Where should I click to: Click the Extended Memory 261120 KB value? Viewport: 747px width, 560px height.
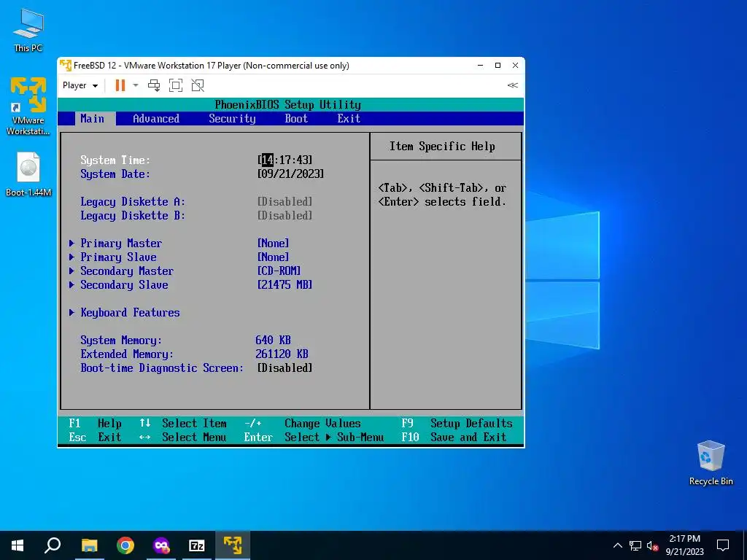tap(282, 354)
